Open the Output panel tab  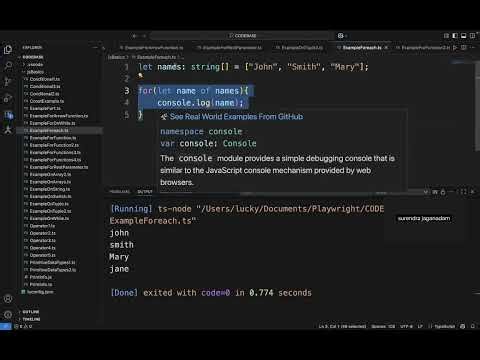point(145,192)
